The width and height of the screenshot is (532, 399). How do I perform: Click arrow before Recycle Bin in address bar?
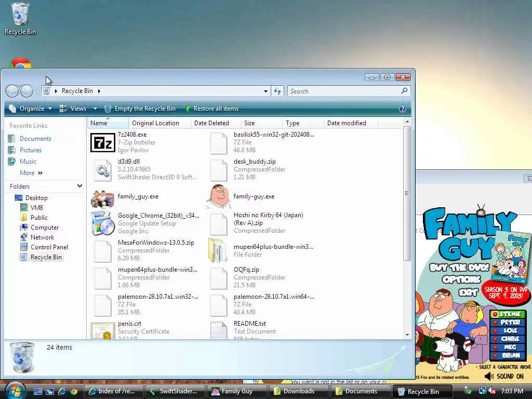pyautogui.click(x=56, y=91)
